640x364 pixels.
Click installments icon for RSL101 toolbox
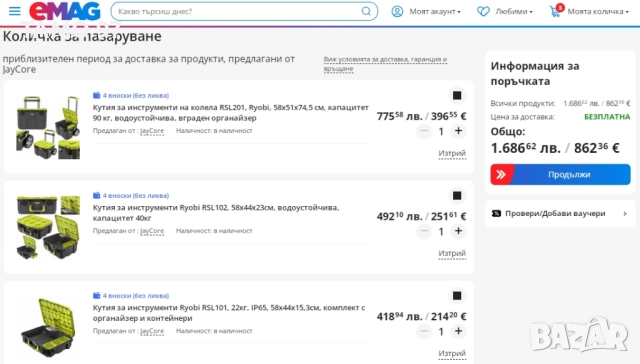tap(96, 295)
